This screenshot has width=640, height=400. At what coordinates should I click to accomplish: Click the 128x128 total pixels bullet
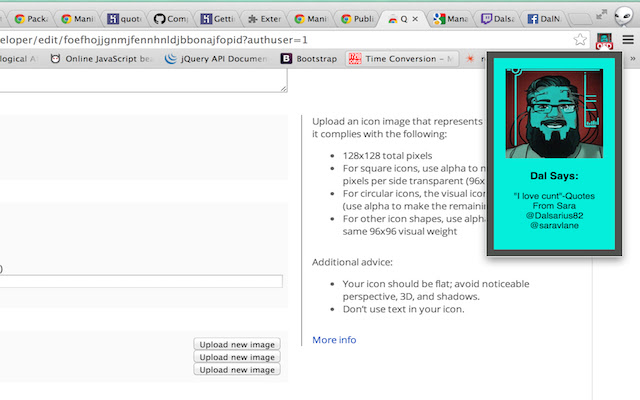[x=387, y=156]
